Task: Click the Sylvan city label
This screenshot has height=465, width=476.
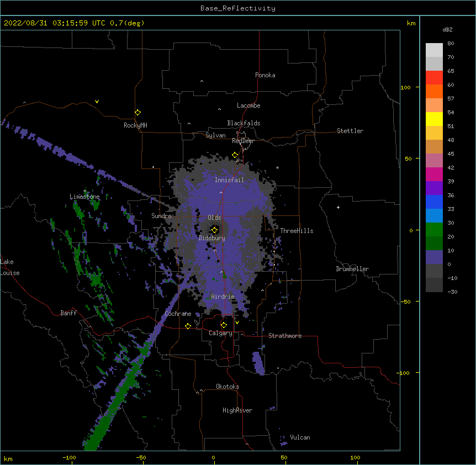Action: 215,135
